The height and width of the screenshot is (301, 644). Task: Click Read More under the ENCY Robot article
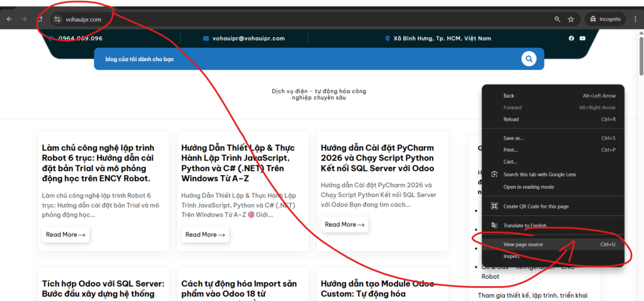[x=65, y=235]
